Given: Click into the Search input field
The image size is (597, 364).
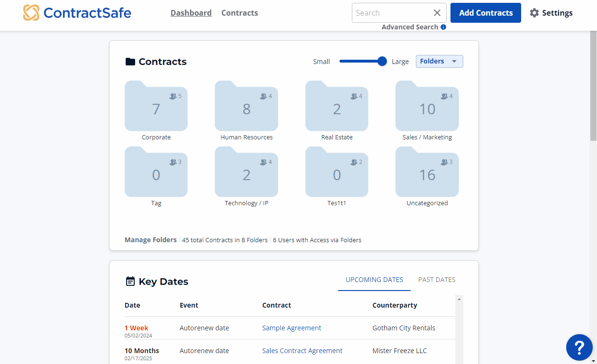Looking at the screenshot, I should coord(392,13).
